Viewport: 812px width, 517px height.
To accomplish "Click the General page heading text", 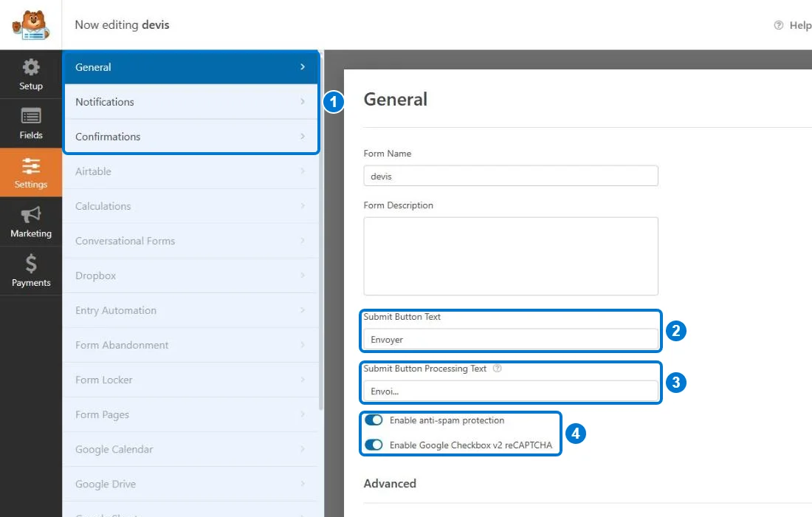I will 396,99.
